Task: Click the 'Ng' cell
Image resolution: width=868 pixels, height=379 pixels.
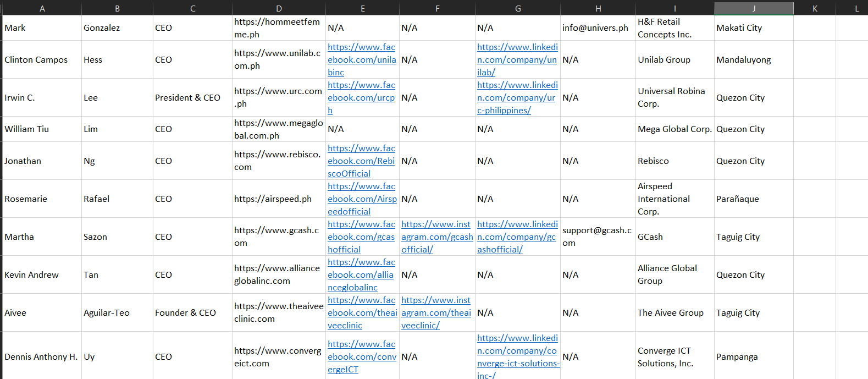Action: (x=117, y=161)
